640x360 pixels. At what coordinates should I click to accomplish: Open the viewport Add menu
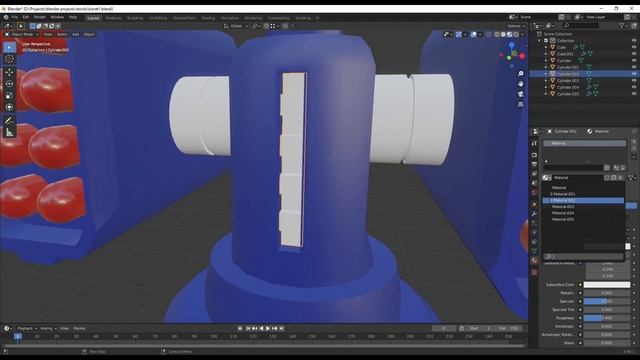(x=76, y=34)
